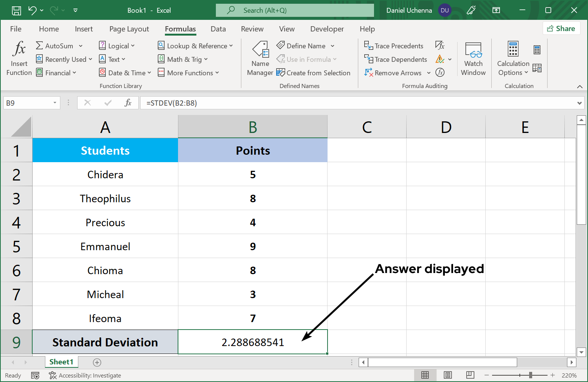Viewport: 588px width, 382px height.
Task: Click the Search box
Action: pyautogui.click(x=295, y=10)
